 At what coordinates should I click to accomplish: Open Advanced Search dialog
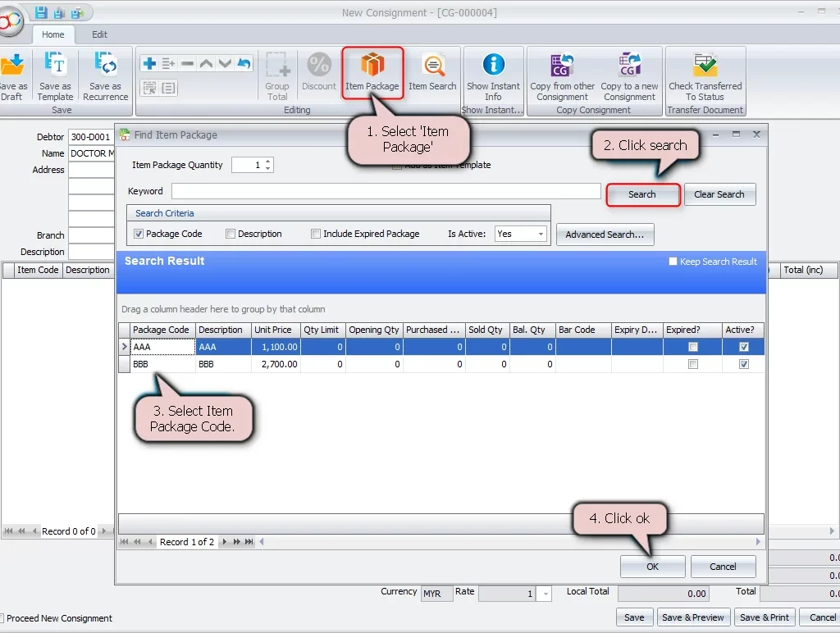tap(605, 235)
